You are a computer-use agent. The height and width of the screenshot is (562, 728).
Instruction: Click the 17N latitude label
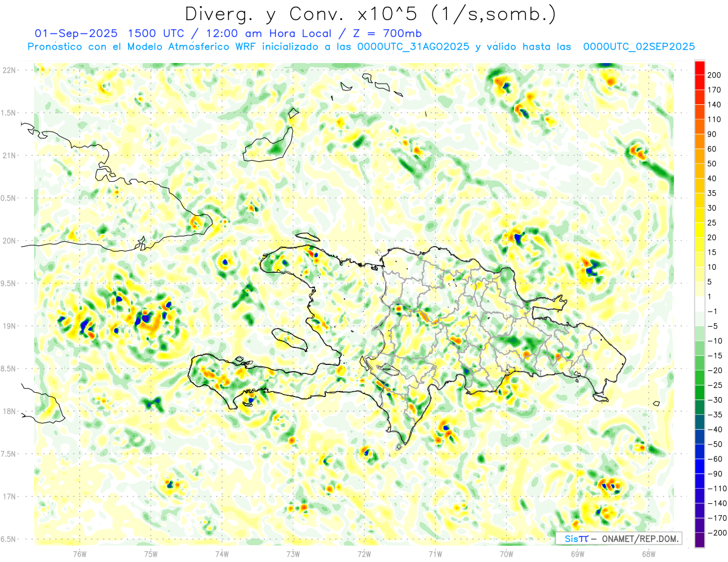9,497
